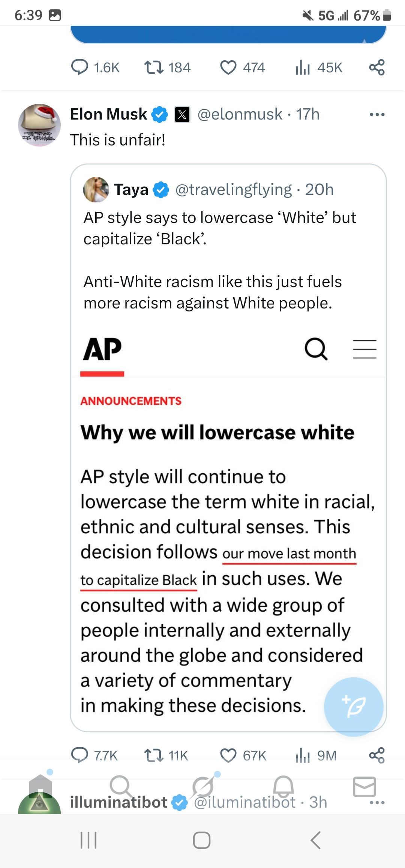Open replies on the 1.6K comment tweet
This screenshot has width=405, height=868.
(79, 67)
